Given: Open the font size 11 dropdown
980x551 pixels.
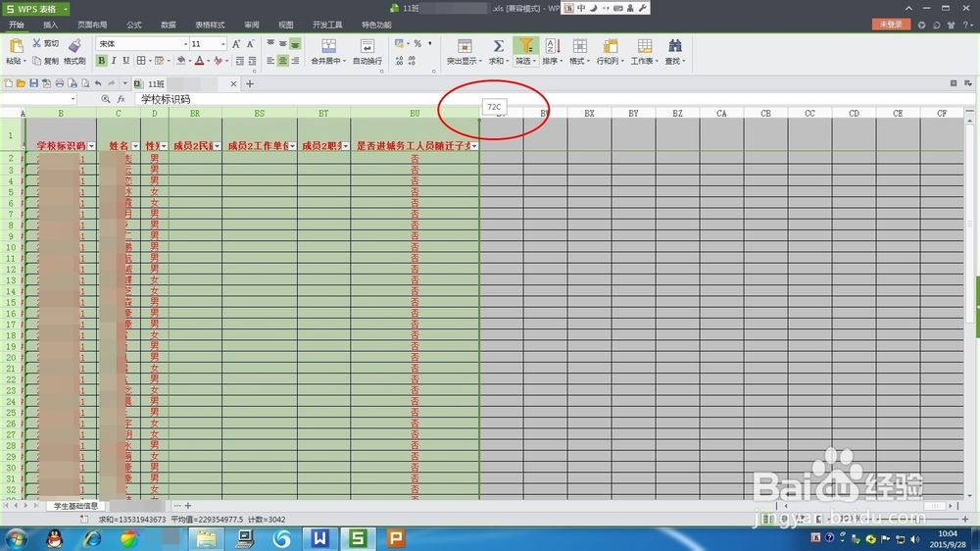Looking at the screenshot, I should [x=222, y=44].
